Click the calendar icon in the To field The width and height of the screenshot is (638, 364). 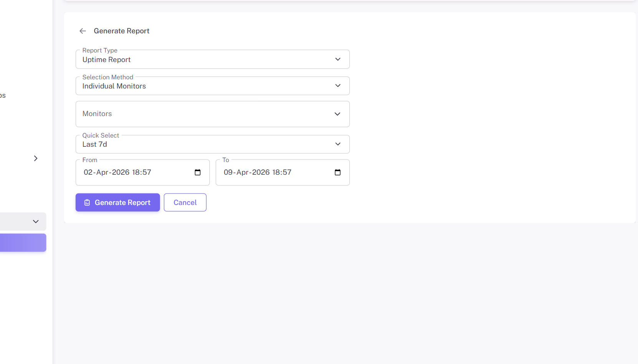[x=337, y=172]
